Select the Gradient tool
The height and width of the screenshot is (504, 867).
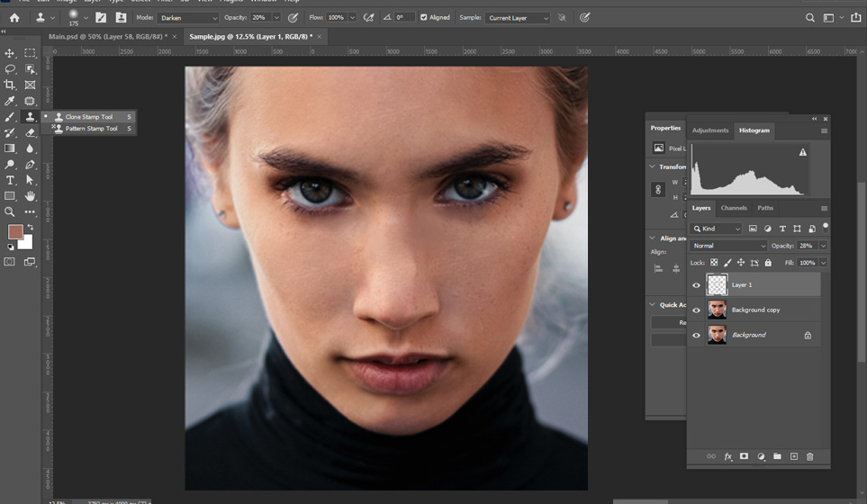[9, 148]
